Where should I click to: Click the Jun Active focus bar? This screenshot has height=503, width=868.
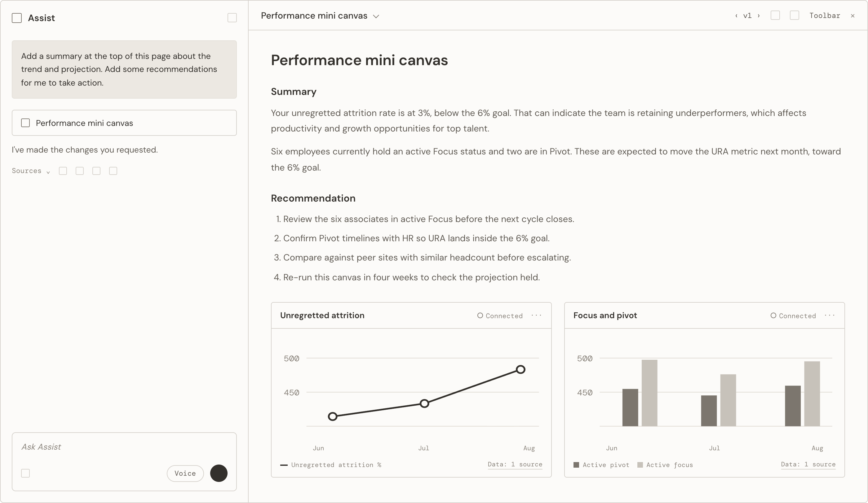pos(649,393)
